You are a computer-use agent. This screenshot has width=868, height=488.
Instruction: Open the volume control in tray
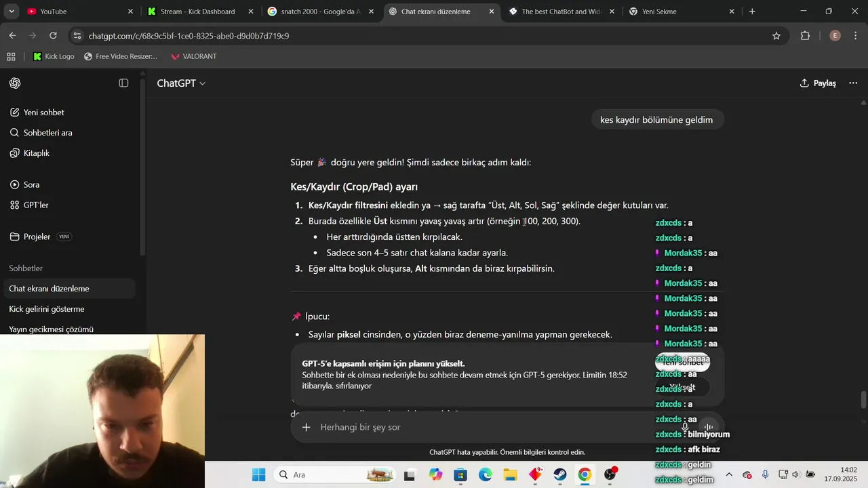pyautogui.click(x=795, y=475)
